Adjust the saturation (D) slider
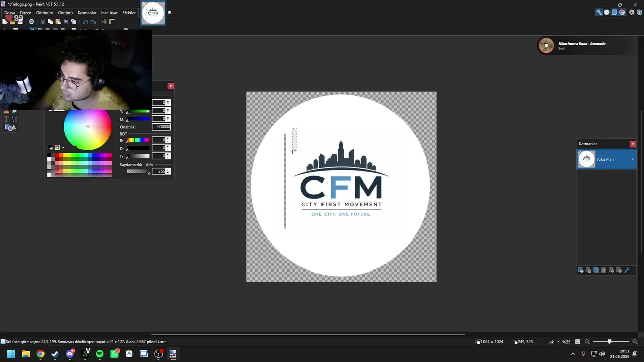The height and width of the screenshot is (362, 644). tap(137, 149)
